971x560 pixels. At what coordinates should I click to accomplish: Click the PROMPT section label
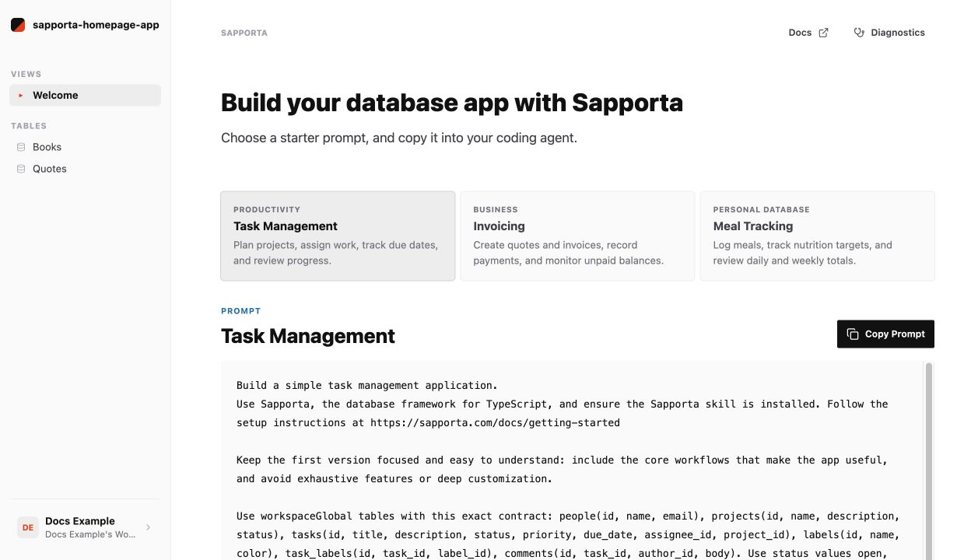pyautogui.click(x=241, y=311)
